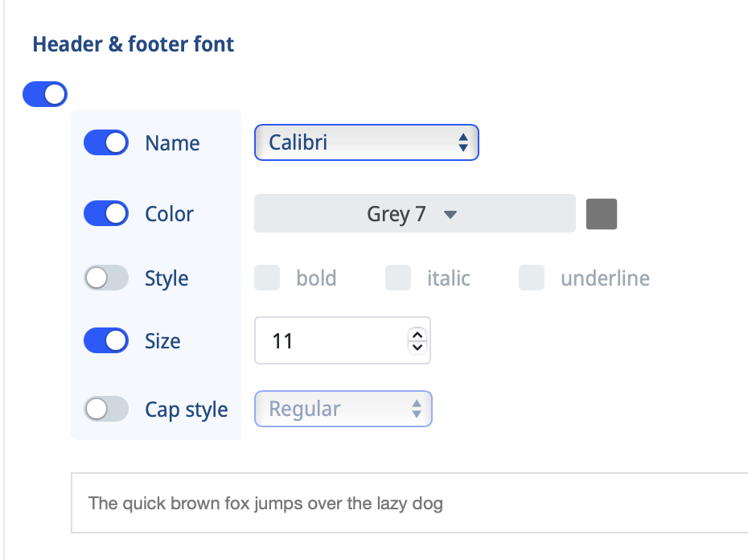This screenshot has width=748, height=560.
Task: Decrease font size with down arrow
Action: [x=417, y=347]
